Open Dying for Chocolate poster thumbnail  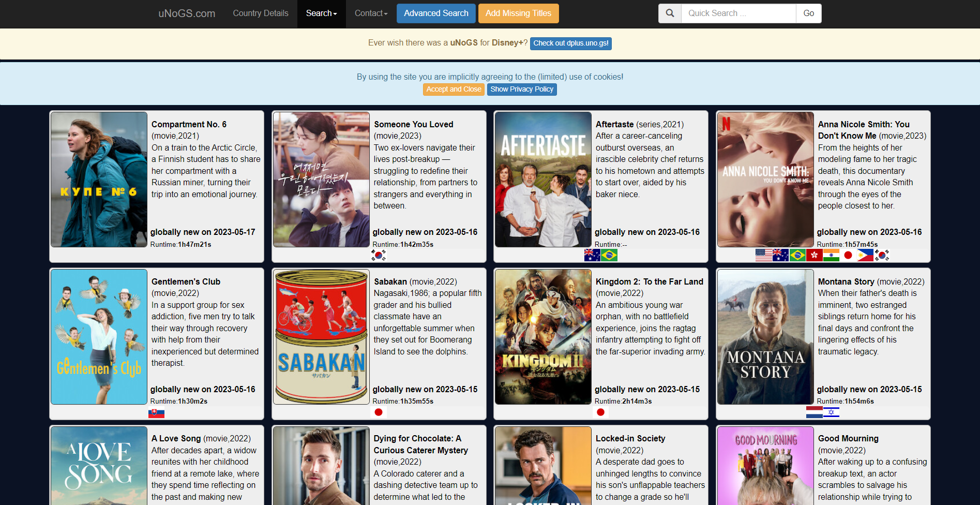coord(321,466)
